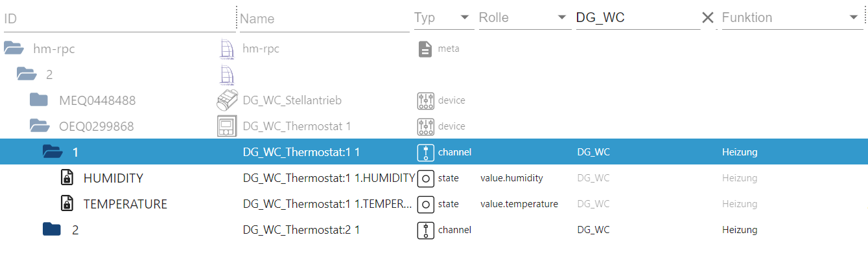Expand the MEQ0448488 device folder
The height and width of the screenshot is (259, 868).
click(39, 100)
